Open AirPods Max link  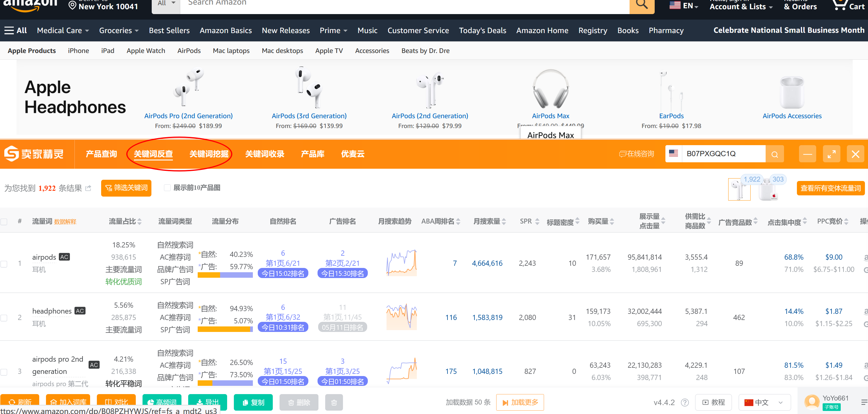pos(550,116)
